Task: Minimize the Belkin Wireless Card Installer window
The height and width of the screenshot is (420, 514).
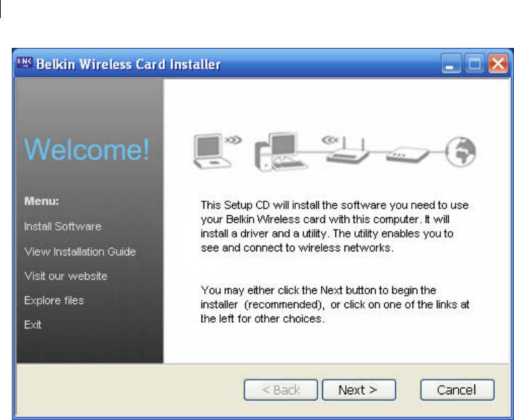Action: 451,64
